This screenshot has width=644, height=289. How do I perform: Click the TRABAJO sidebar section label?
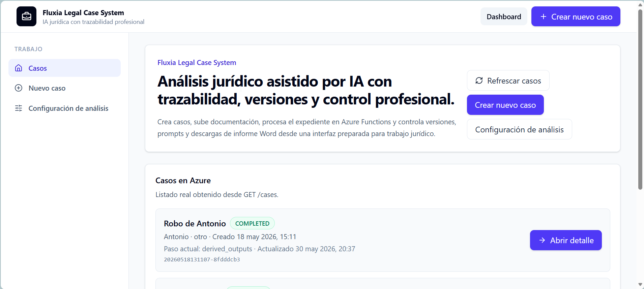point(28,49)
